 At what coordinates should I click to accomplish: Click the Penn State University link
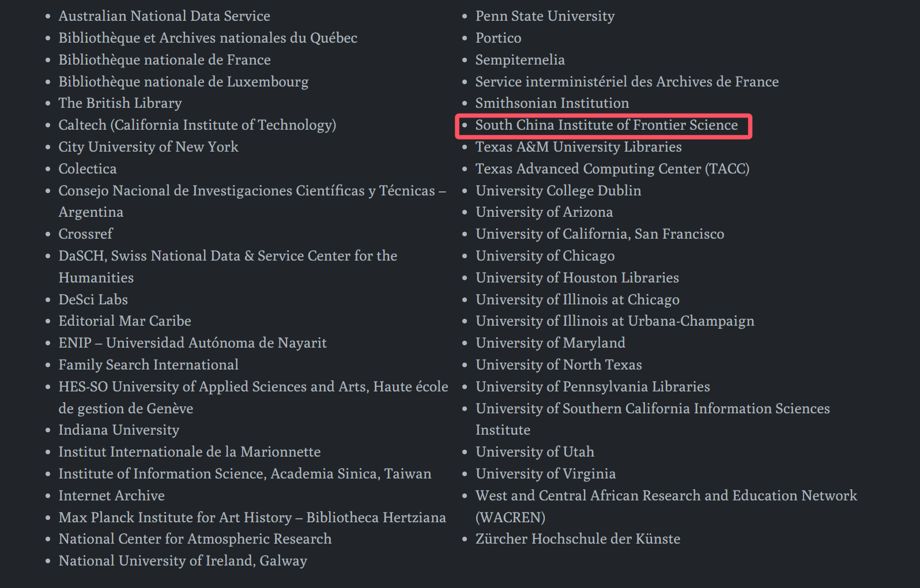[x=545, y=16]
